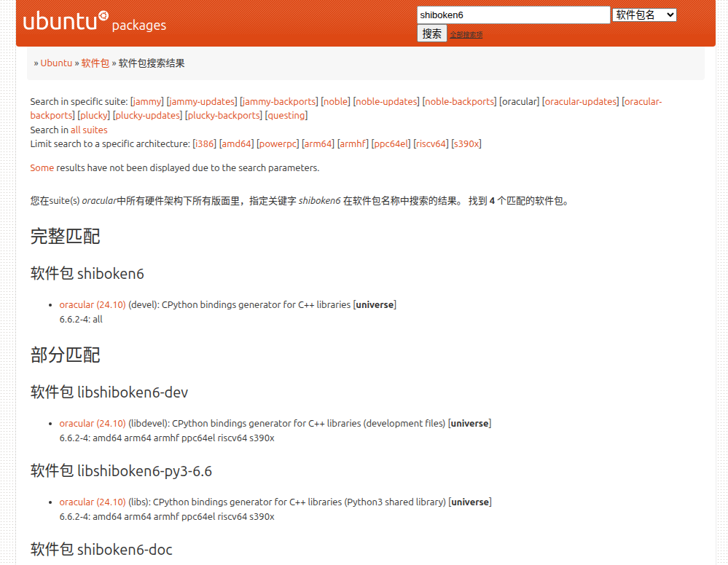728x565 pixels.
Task: Search in the jammy suite
Action: click(147, 102)
